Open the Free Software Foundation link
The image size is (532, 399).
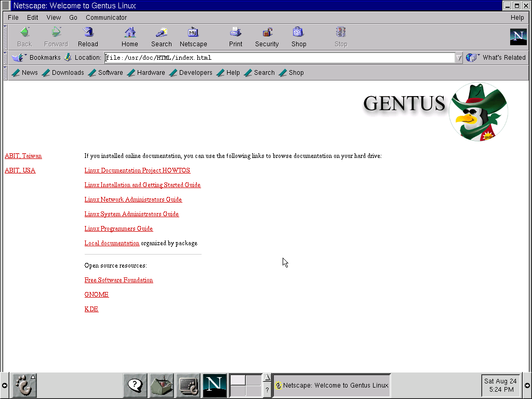tap(119, 280)
